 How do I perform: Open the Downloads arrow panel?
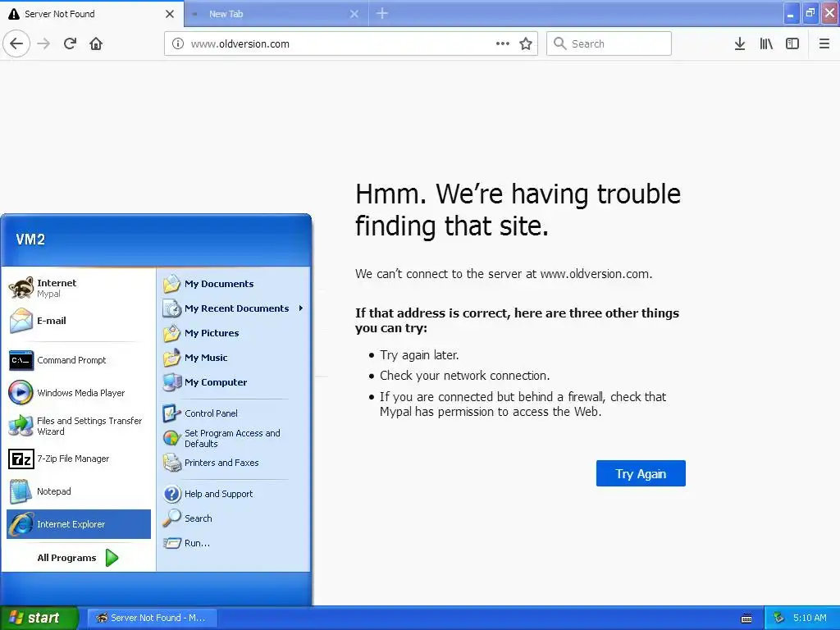tap(740, 44)
